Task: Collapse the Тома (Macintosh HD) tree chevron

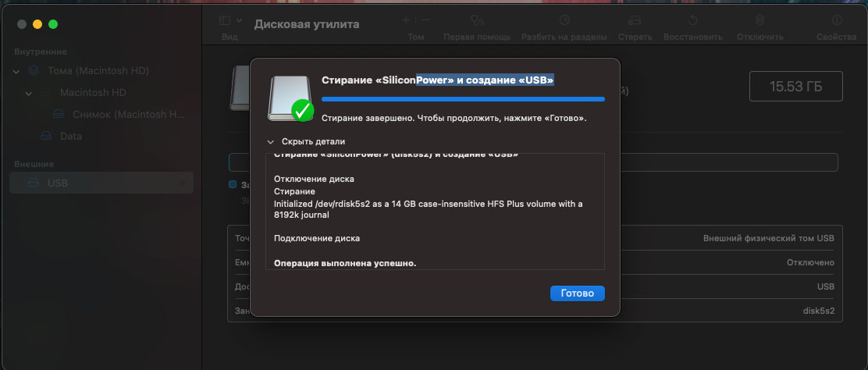Action: tap(16, 72)
